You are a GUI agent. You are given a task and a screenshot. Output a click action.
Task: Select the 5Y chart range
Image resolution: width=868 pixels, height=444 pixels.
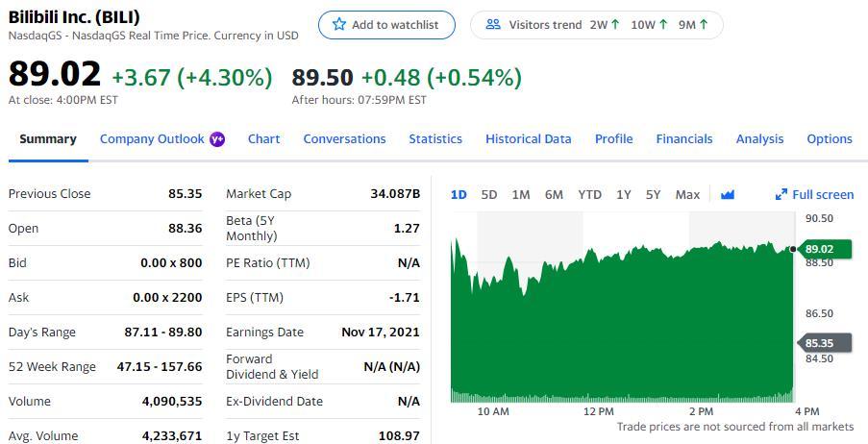click(654, 195)
